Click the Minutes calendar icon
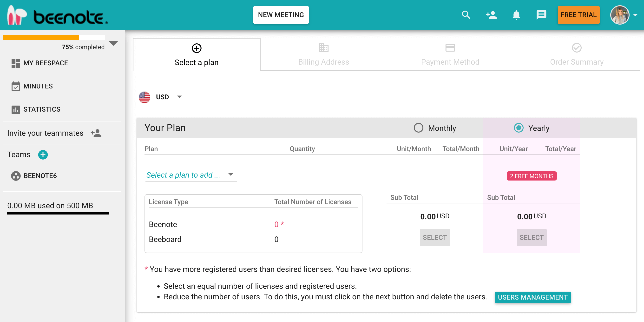 point(16,86)
